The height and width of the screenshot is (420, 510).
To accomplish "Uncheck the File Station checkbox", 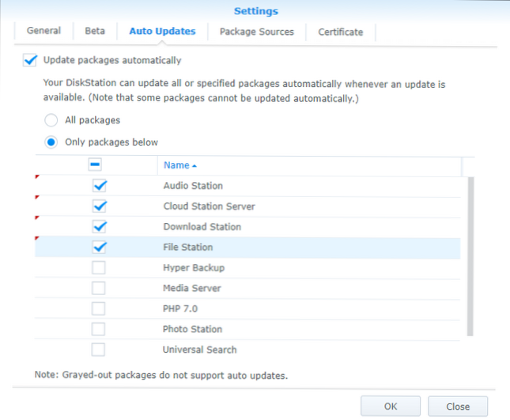I will pyautogui.click(x=99, y=248).
